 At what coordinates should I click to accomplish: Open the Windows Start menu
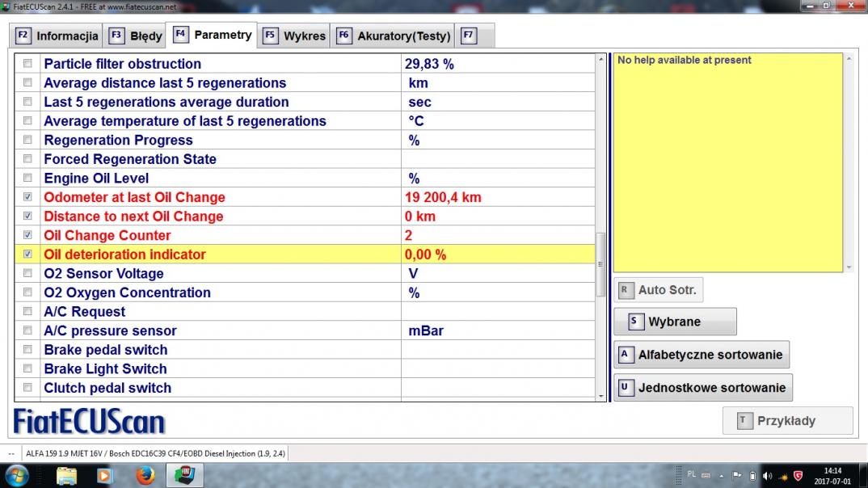(x=17, y=475)
